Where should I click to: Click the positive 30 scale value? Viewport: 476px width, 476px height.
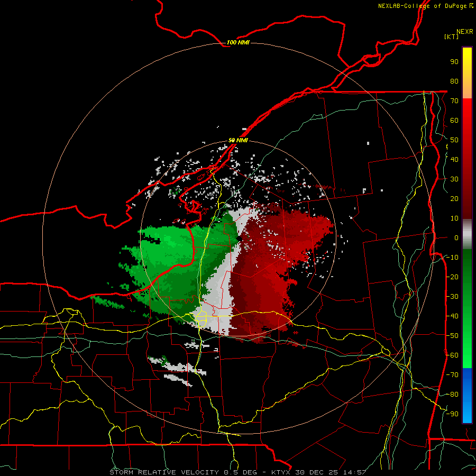(x=454, y=179)
